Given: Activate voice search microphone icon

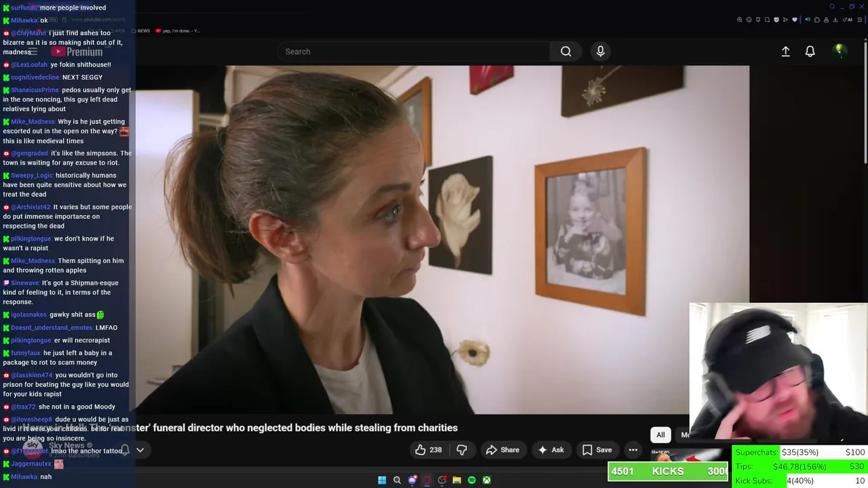Looking at the screenshot, I should (600, 52).
